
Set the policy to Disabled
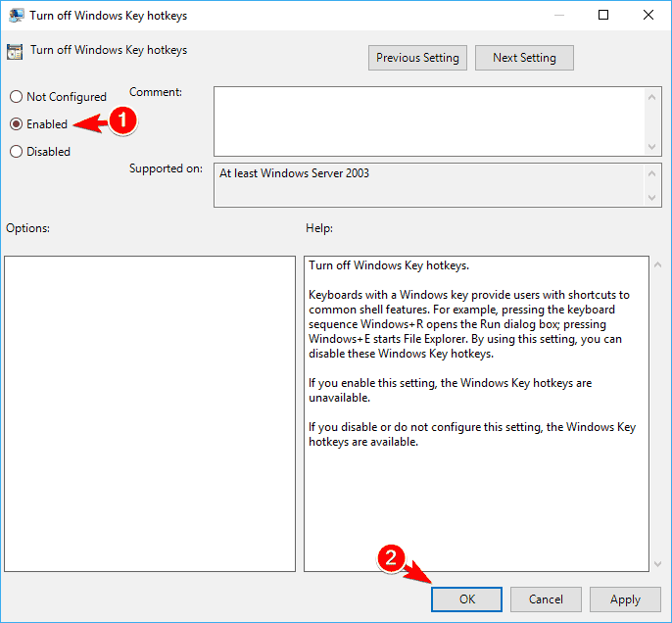pyautogui.click(x=16, y=152)
